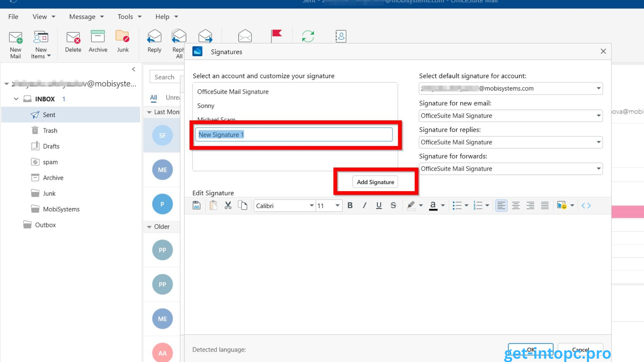Image resolution: width=644 pixels, height=362 pixels.
Task: Justify the signature text
Action: [545, 205]
